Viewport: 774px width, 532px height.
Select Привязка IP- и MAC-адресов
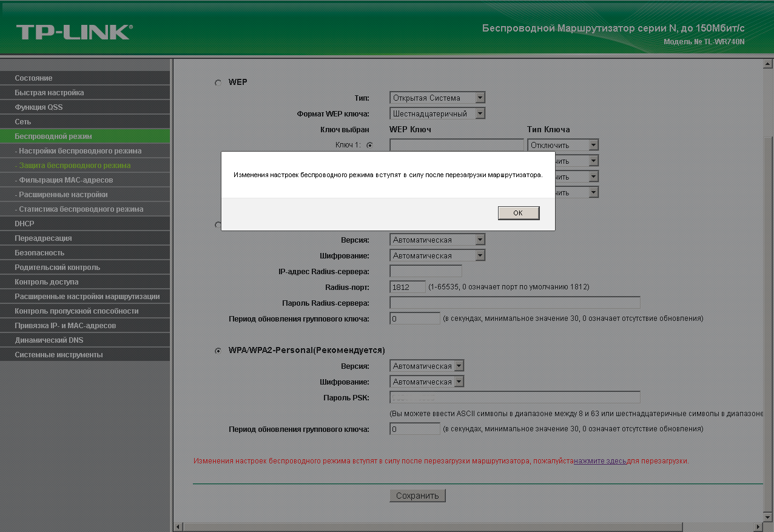pyautogui.click(x=85, y=326)
